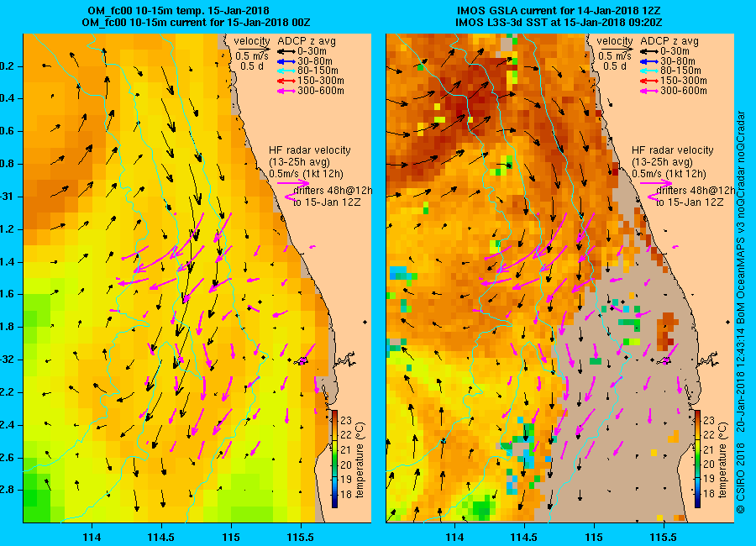Click '(13-25h avg)' text in left map
Viewport: 756px width, 546px height.
click(x=299, y=162)
